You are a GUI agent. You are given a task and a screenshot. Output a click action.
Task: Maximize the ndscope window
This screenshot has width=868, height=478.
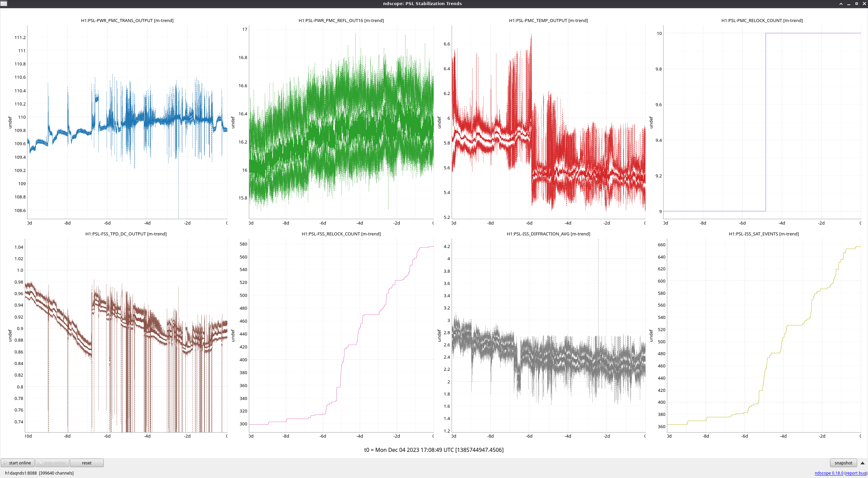(x=856, y=3)
